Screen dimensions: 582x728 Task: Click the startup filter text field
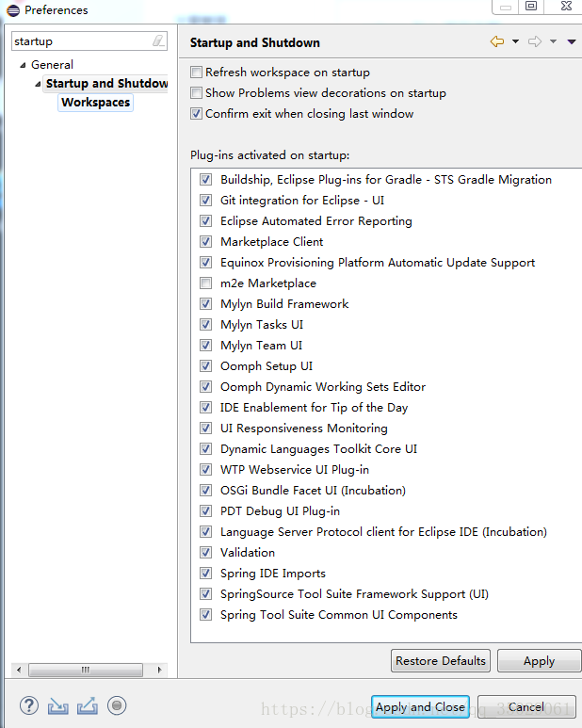click(x=89, y=40)
